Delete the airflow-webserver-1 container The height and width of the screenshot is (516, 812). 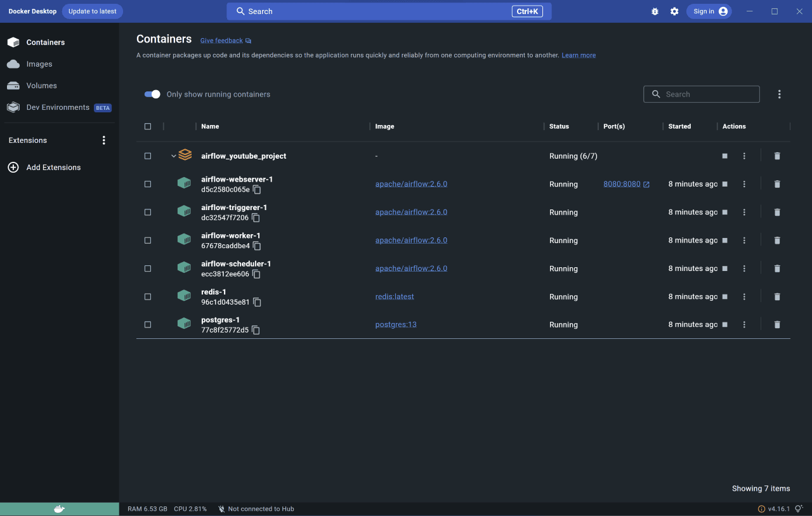(x=777, y=184)
